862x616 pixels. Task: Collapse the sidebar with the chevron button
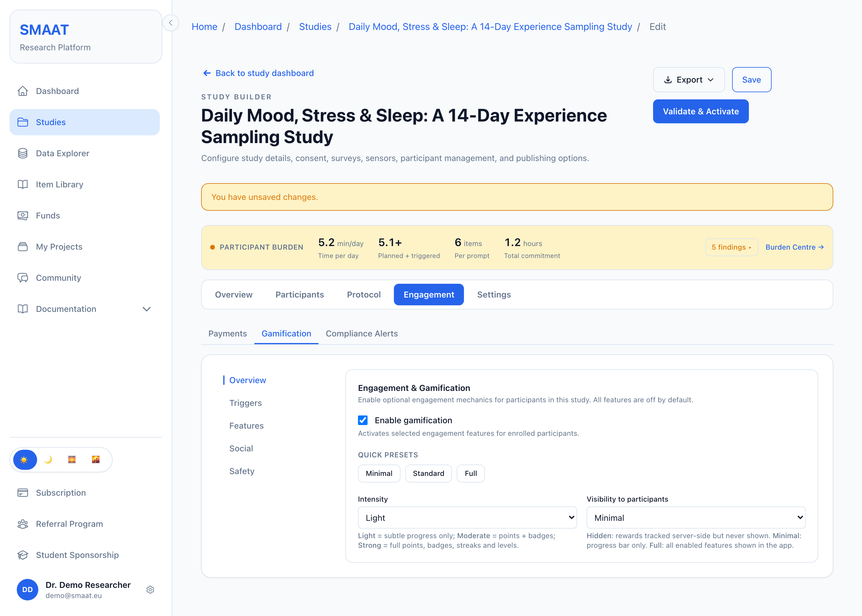pos(171,23)
